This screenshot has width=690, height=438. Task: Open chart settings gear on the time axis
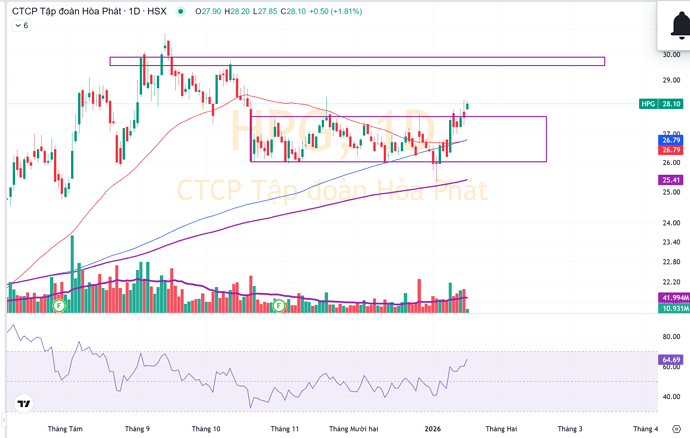[x=677, y=429]
